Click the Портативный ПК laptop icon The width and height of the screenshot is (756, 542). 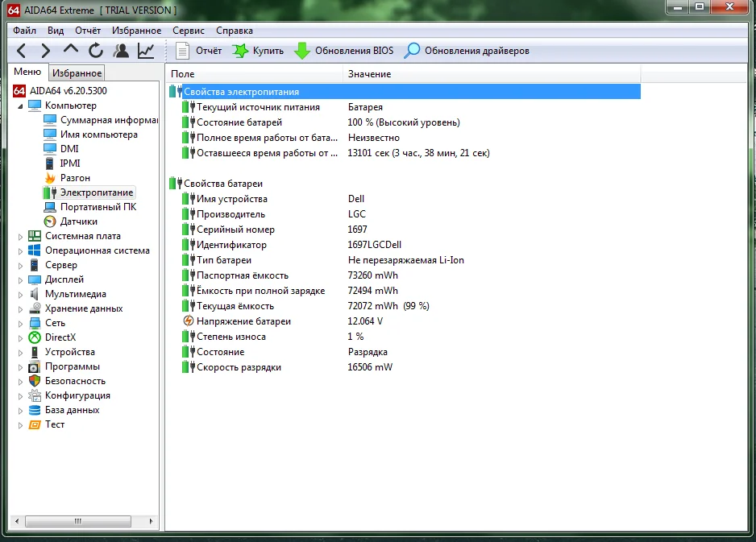(x=50, y=207)
